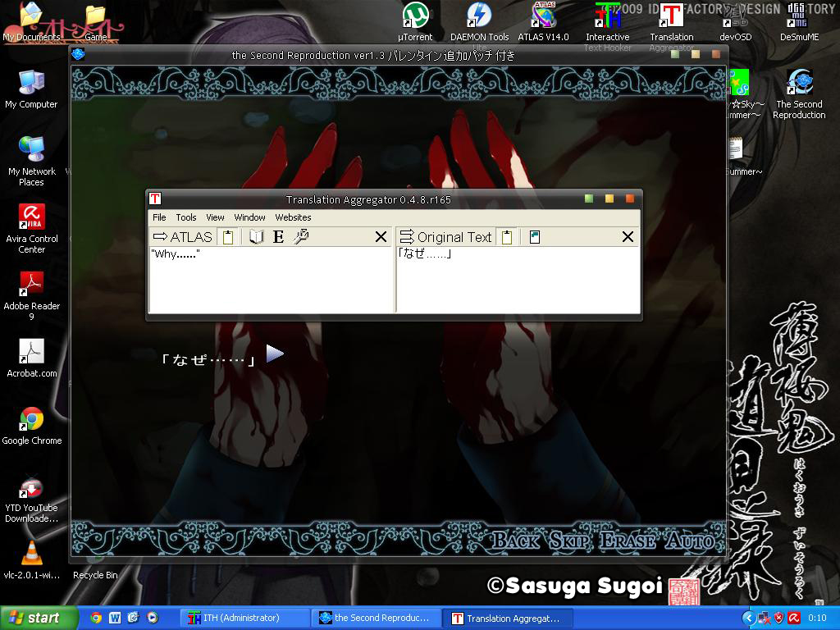Toggle ATLAS panel clipboard auto-translate icon
The width and height of the screenshot is (840, 630).
point(228,237)
